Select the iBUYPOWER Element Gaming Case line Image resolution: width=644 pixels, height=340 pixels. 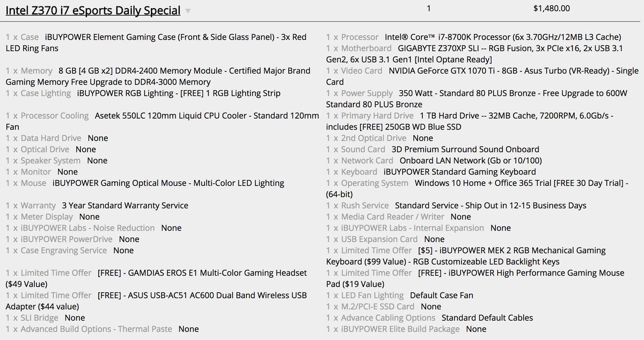pyautogui.click(x=157, y=42)
